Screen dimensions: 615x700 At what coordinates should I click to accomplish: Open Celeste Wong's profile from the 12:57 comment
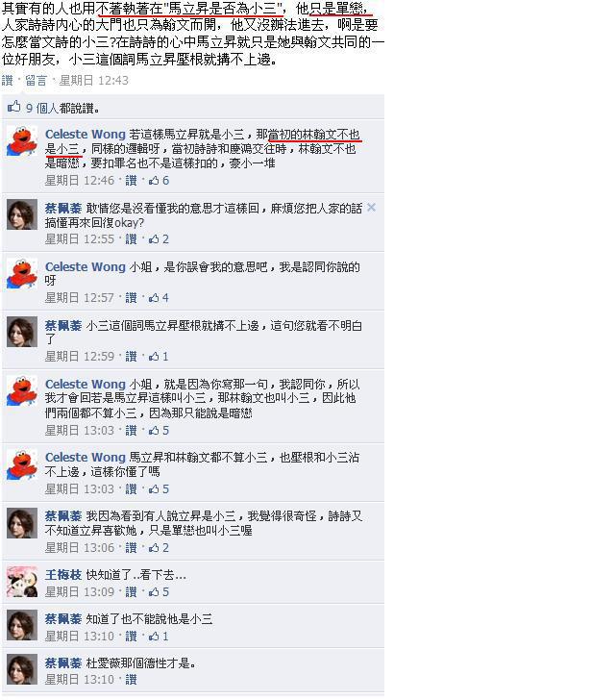pyautogui.click(x=86, y=267)
